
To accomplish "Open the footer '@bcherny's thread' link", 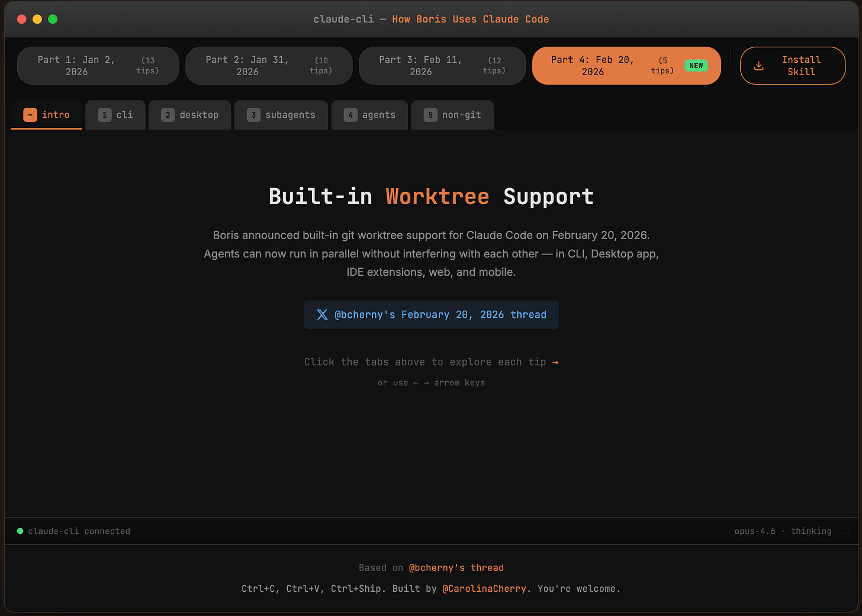I will (x=456, y=568).
